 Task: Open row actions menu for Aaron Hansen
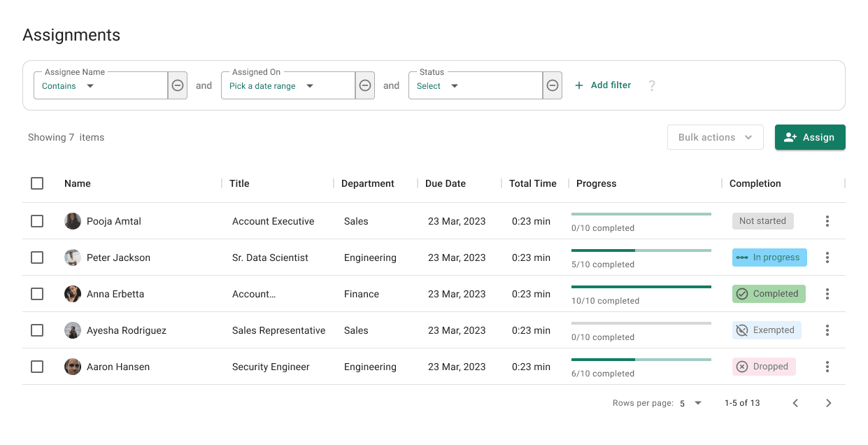[827, 367]
